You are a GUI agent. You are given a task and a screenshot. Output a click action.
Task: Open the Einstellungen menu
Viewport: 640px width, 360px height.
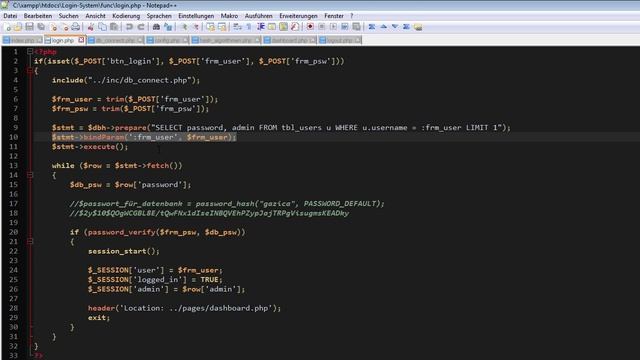196,16
